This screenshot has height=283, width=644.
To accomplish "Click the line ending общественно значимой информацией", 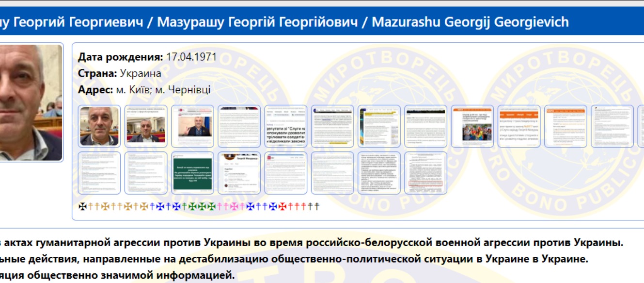I will [117, 275].
